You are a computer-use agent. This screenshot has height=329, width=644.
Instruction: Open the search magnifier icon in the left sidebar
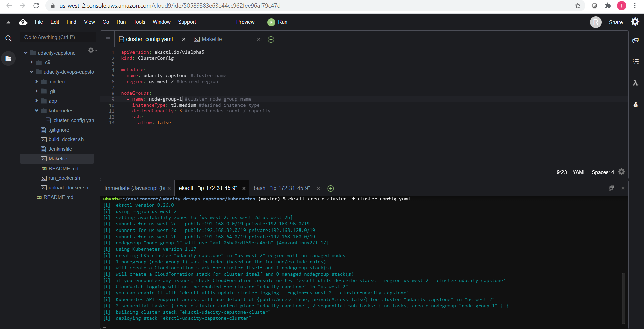(x=8, y=39)
